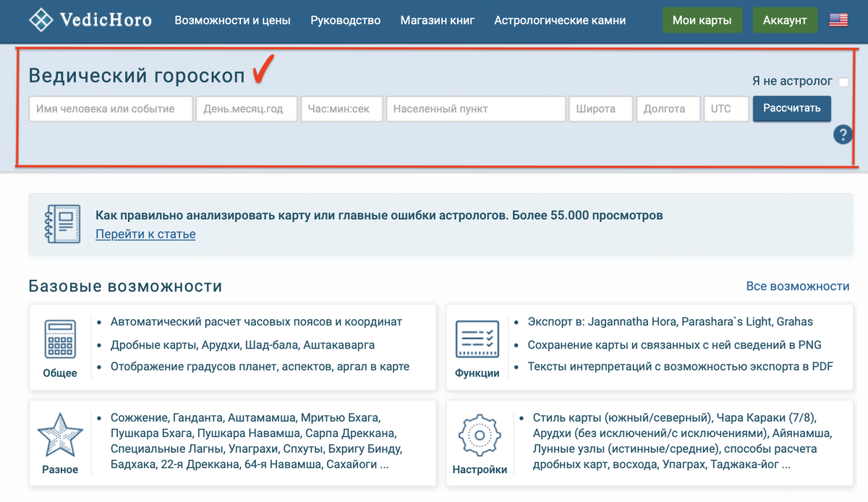Select the star Разное icon
This screenshot has width=868, height=502.
(x=59, y=434)
